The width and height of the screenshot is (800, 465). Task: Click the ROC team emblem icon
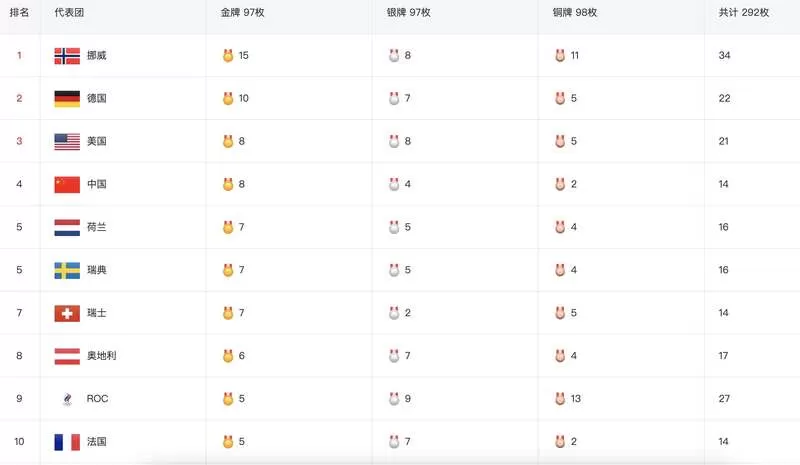[67, 399]
